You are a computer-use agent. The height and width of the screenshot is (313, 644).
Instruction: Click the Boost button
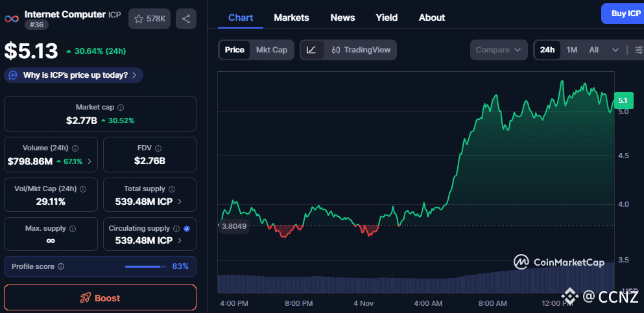coord(100,297)
